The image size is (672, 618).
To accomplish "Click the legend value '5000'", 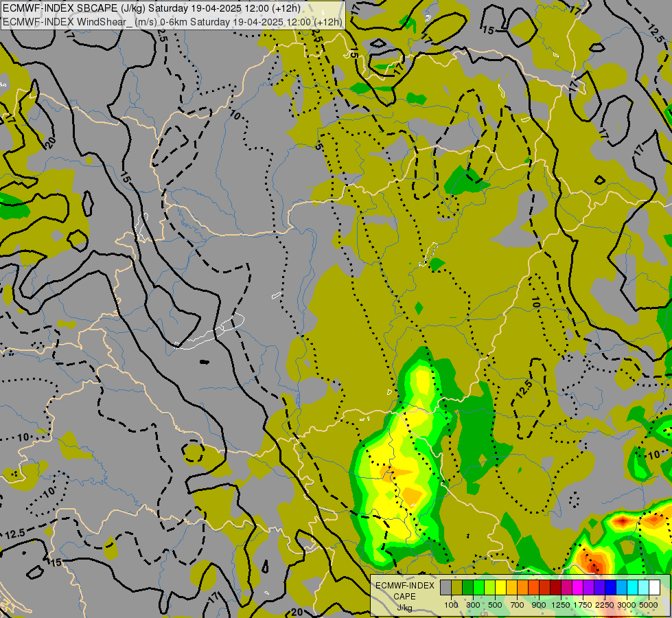I will tap(649, 605).
